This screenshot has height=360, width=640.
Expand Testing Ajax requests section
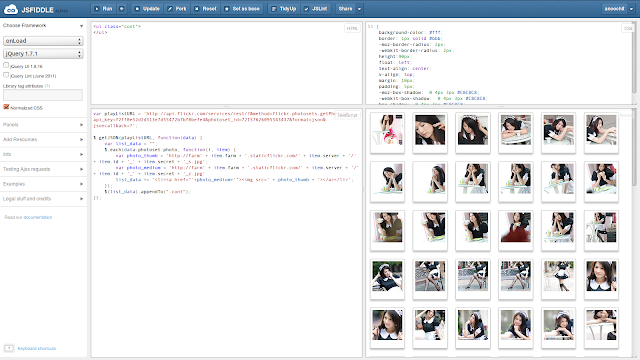43,169
